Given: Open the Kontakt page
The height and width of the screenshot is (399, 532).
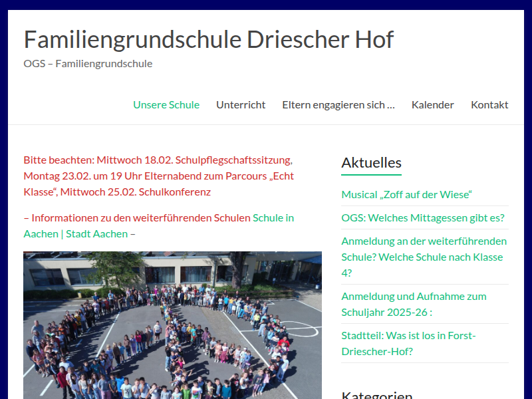Looking at the screenshot, I should pos(489,104).
